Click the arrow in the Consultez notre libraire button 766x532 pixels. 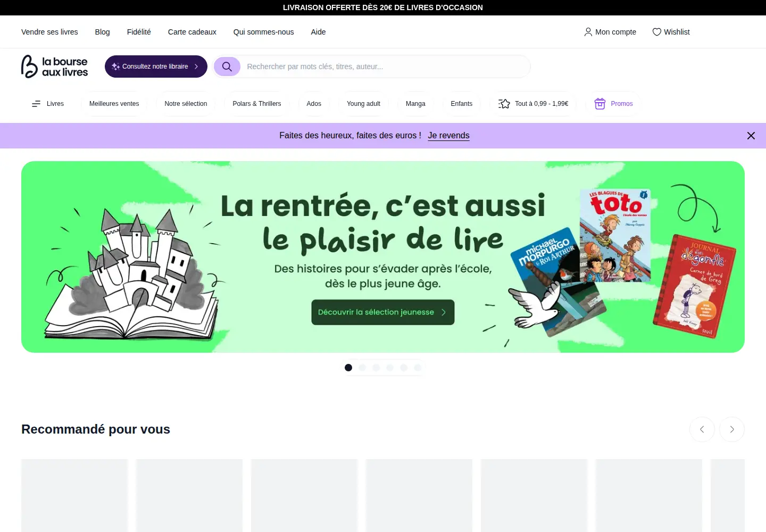(x=196, y=66)
